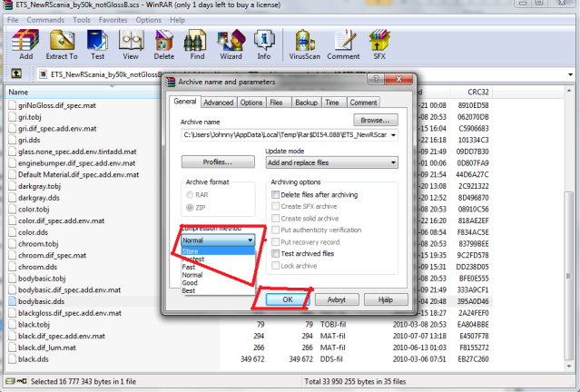Click the WinRAR books icon in dialog title
Image resolution: width=580 pixels, height=392 pixels.
coord(171,82)
